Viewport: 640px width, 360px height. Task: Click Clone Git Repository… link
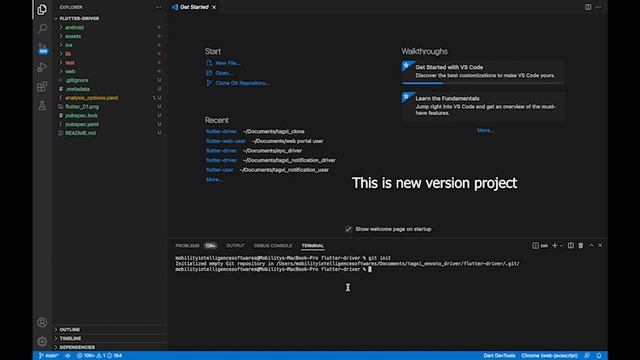tap(242, 83)
